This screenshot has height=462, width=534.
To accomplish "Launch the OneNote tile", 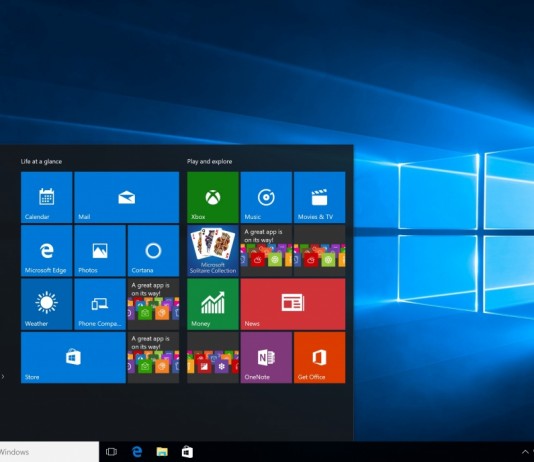I will tap(266, 358).
